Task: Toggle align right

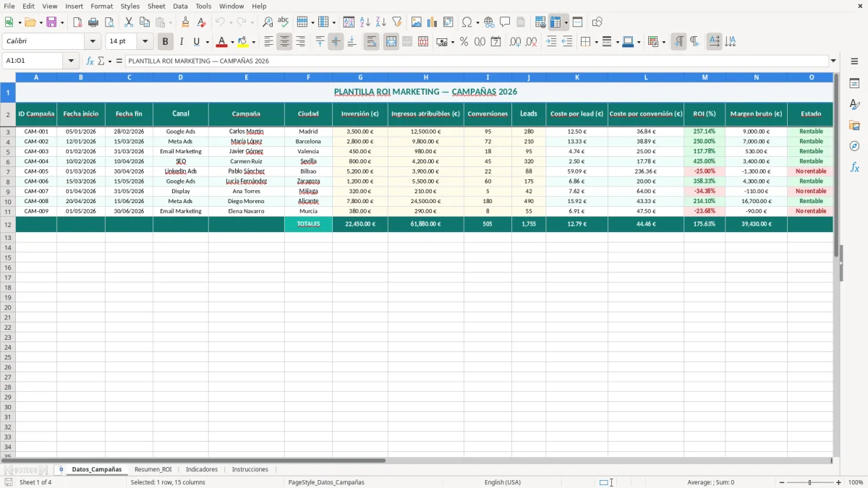Action: pyautogui.click(x=300, y=42)
